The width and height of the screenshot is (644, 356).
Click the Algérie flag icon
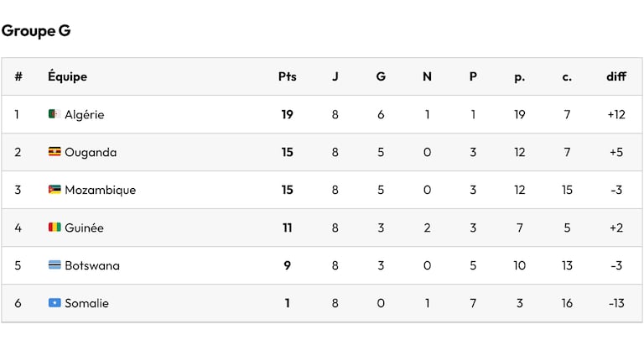(x=55, y=114)
